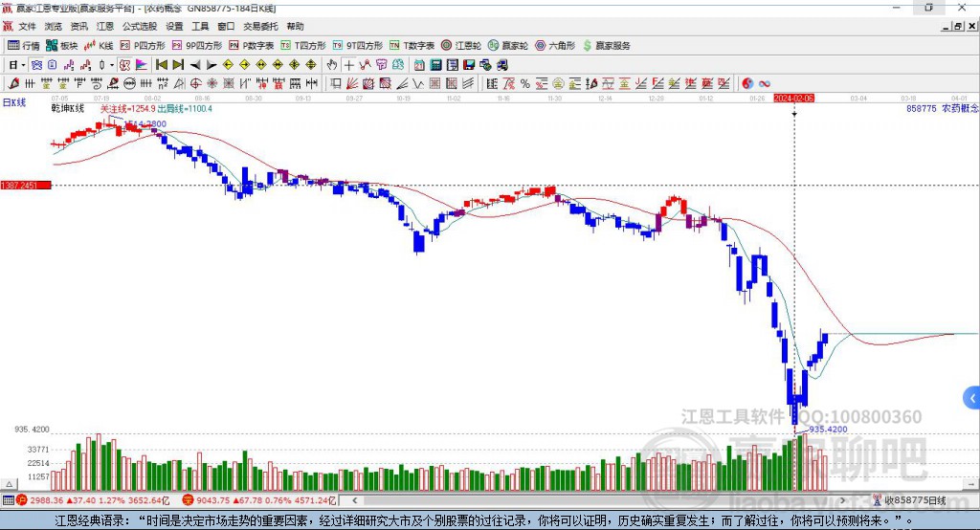The image size is (980, 530).
Task: Select the percent % tool
Action: point(525,84)
